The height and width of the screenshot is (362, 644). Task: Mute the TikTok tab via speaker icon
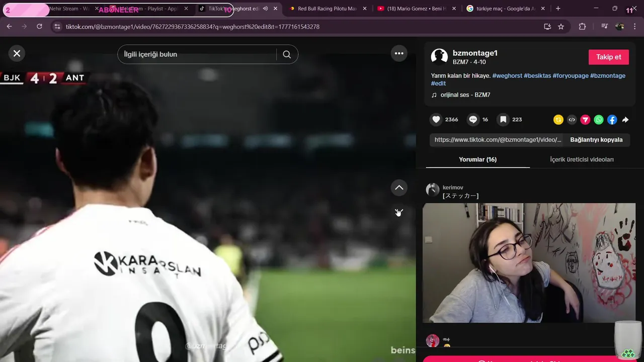click(x=265, y=9)
